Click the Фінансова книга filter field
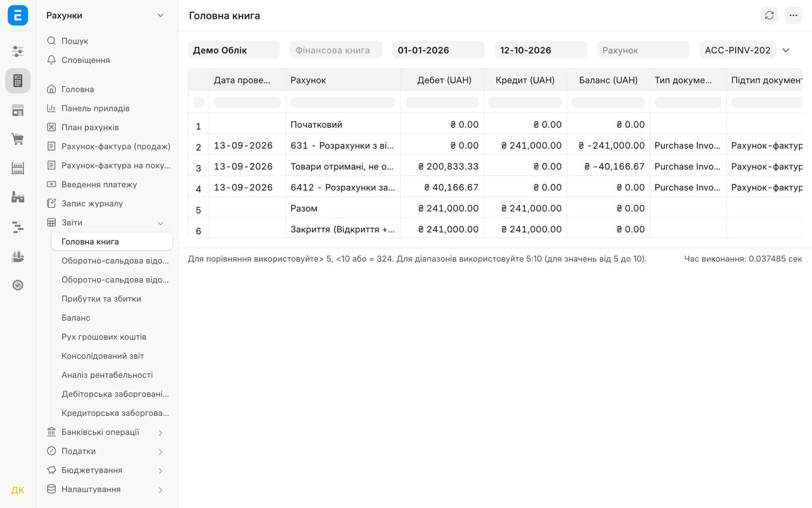This screenshot has height=508, width=812. point(336,50)
